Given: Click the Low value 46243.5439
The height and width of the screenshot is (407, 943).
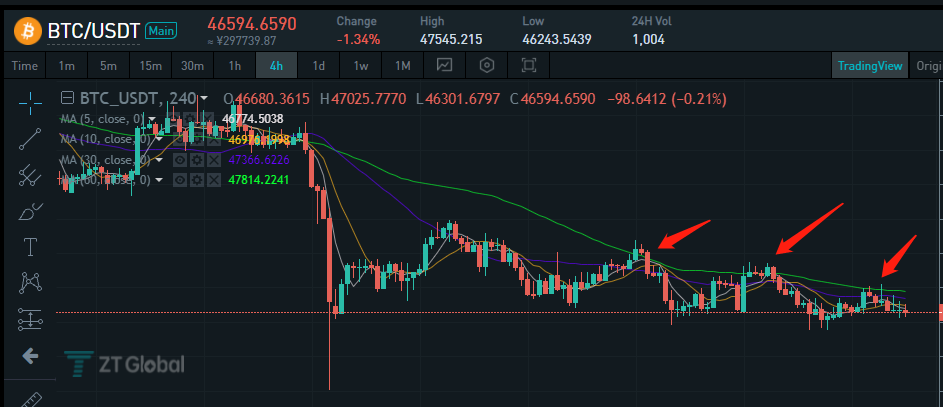Looking at the screenshot, I should tap(557, 40).
